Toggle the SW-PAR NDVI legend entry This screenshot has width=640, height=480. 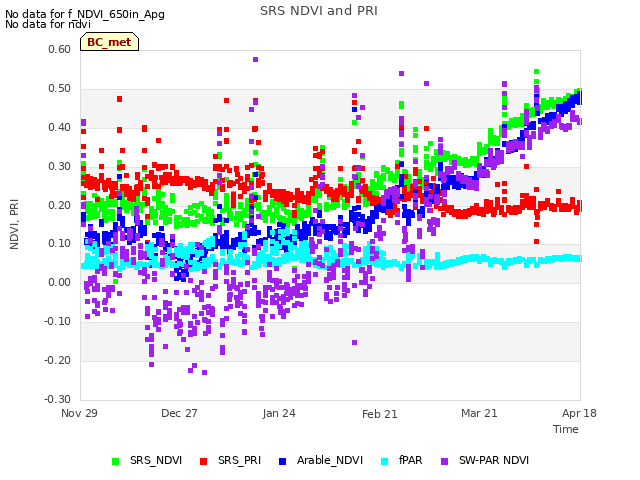(x=485, y=460)
